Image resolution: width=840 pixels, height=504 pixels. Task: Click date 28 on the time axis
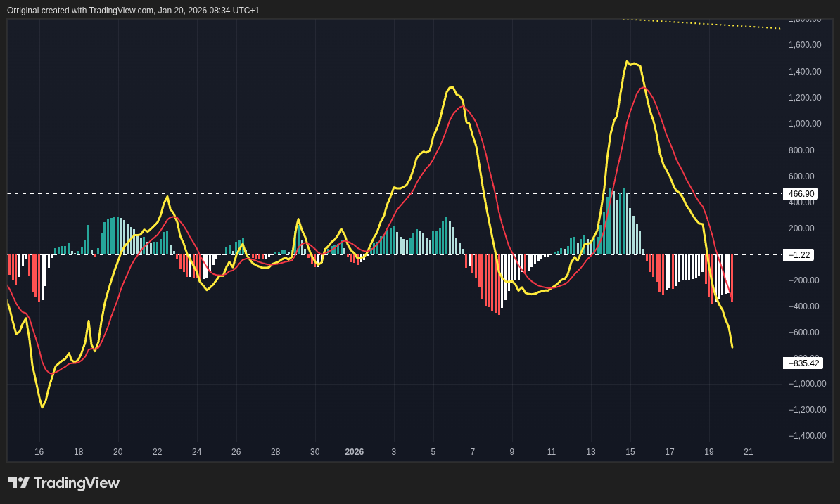[275, 452]
